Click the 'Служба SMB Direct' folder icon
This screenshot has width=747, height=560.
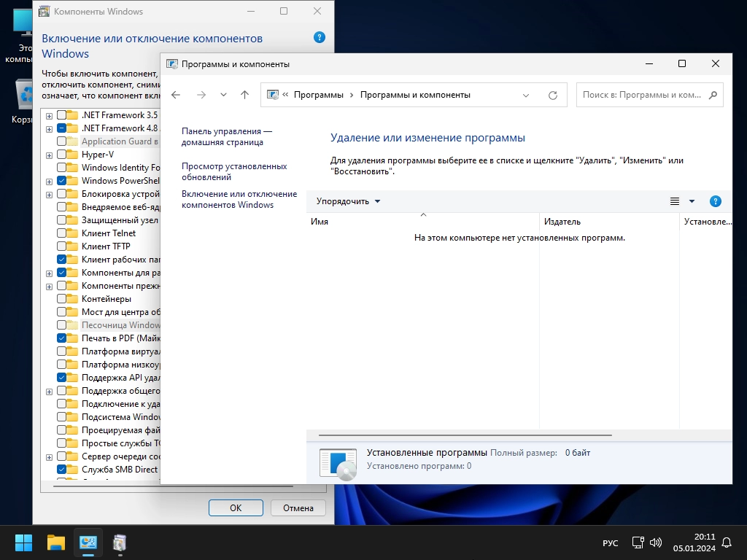pyautogui.click(x=72, y=470)
